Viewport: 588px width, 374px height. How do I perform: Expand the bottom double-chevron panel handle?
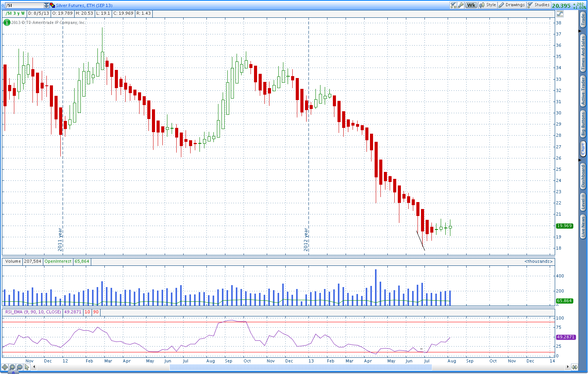[x=13, y=372]
